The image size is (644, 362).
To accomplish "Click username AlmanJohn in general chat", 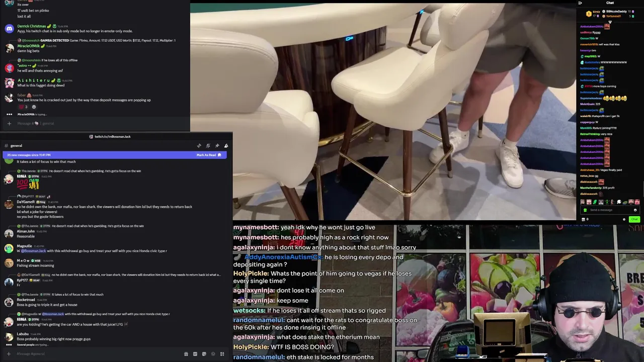I will point(26,231).
